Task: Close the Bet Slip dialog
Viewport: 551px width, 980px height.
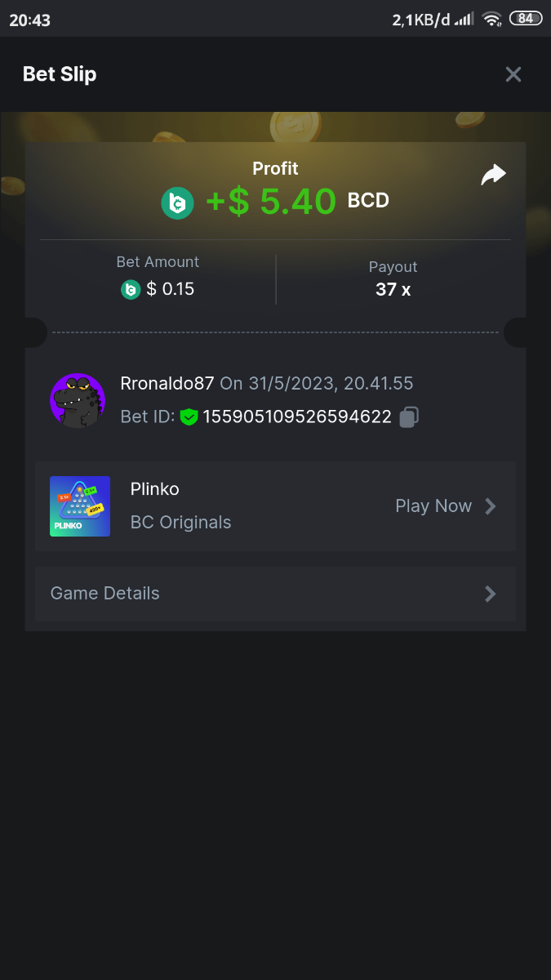Action: (x=513, y=74)
